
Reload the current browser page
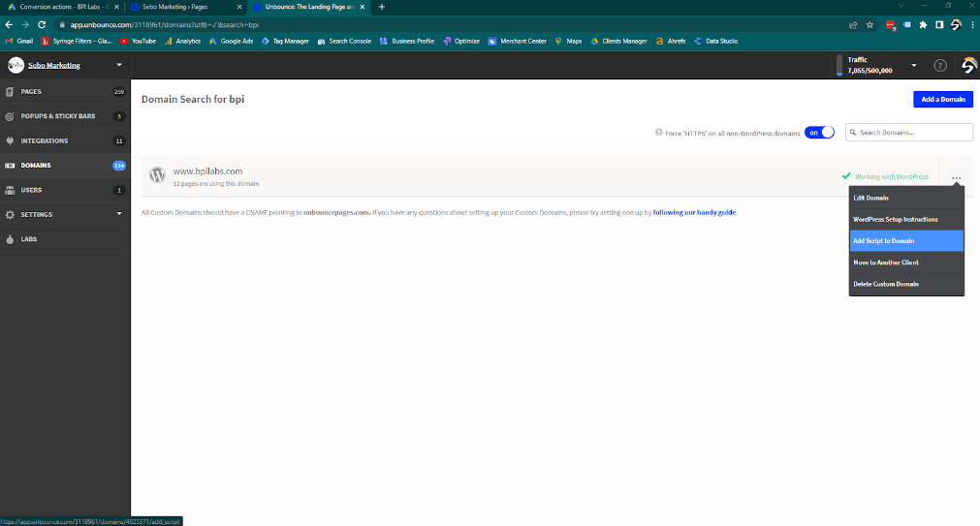coord(42,25)
